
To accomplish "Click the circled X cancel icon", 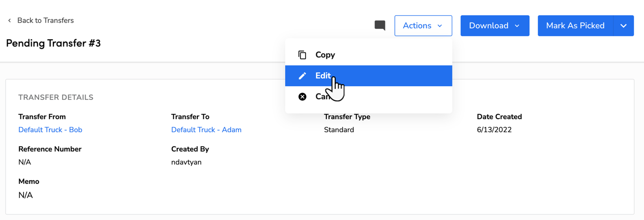I will point(302,97).
